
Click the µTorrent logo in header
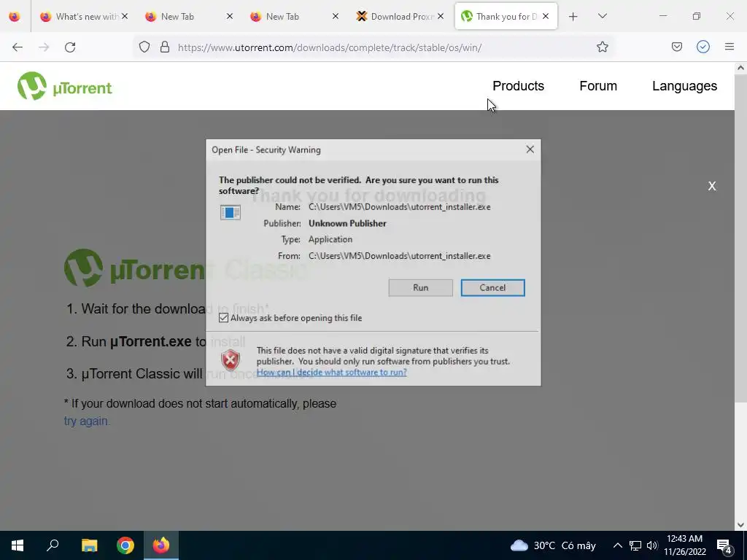[x=64, y=86]
